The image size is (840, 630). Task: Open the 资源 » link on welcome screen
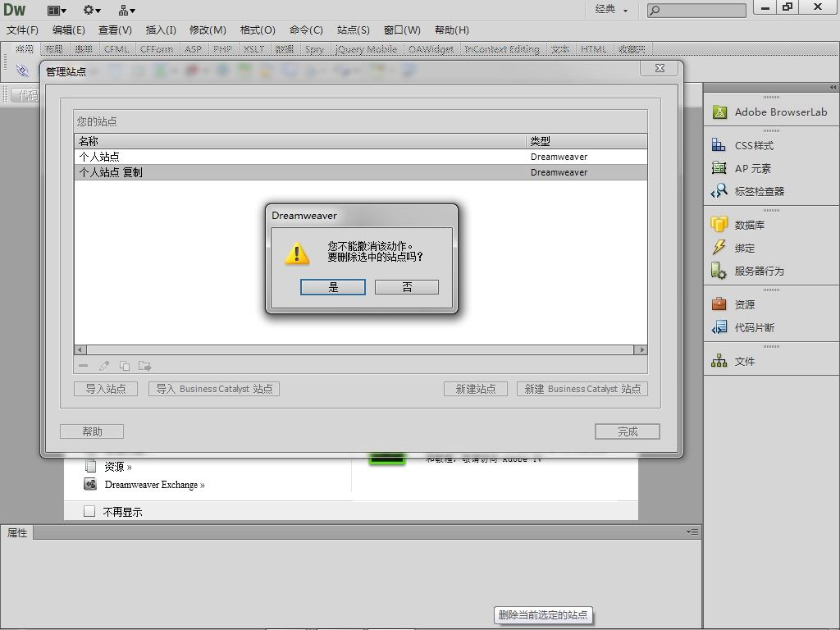(x=118, y=467)
